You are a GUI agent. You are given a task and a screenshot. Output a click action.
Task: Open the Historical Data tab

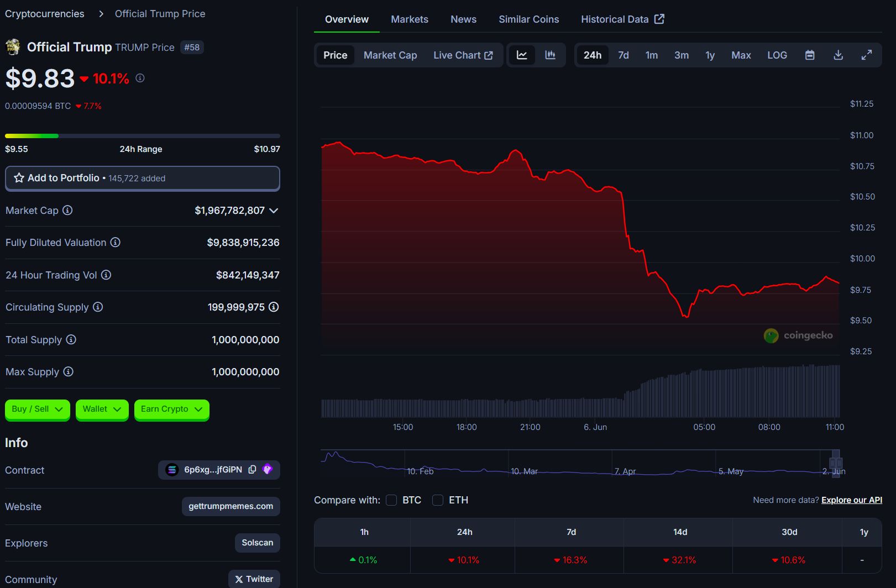(622, 19)
